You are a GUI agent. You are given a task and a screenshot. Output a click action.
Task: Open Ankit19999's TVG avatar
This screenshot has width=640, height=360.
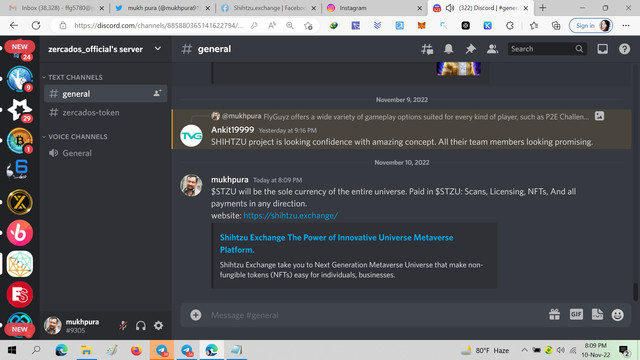tap(191, 136)
